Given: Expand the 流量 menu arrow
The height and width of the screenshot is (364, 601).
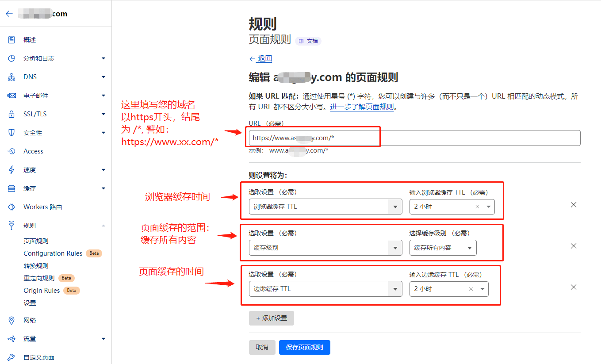Looking at the screenshot, I should (x=103, y=339).
